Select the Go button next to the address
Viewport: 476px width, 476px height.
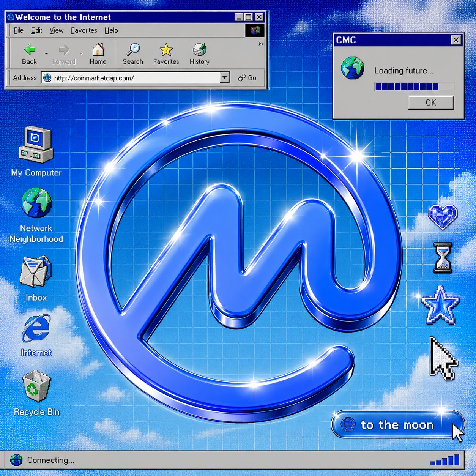pos(247,78)
